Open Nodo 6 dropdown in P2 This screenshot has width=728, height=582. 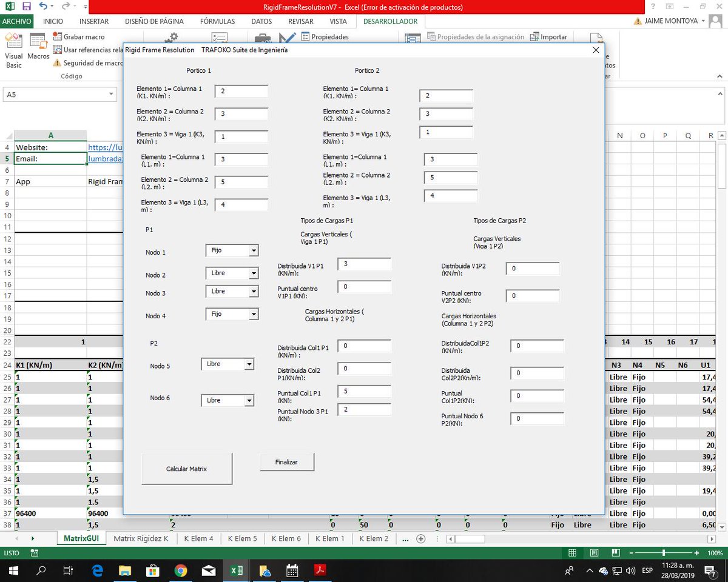click(x=249, y=401)
